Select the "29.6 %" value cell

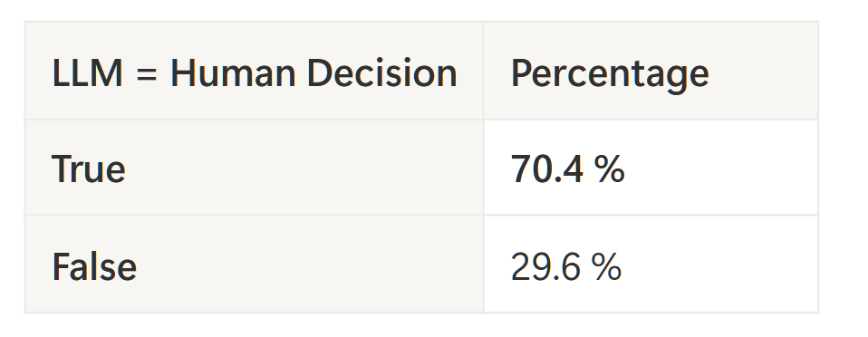651,264
